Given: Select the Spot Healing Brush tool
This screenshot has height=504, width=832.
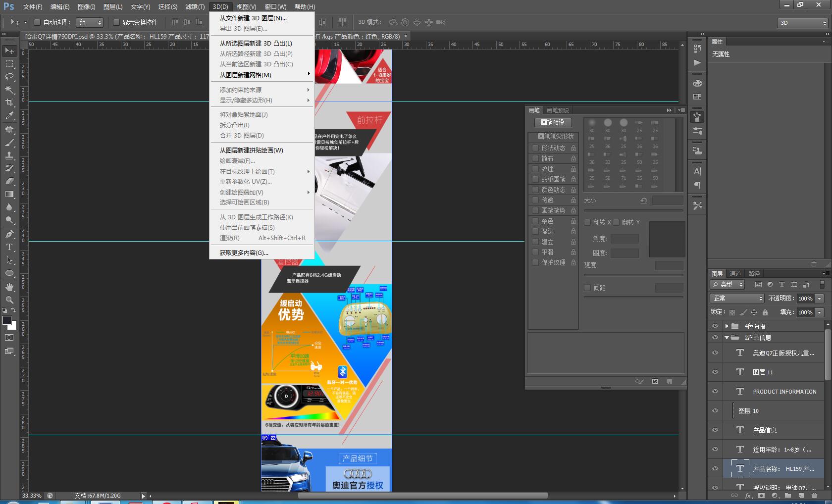Looking at the screenshot, I should tap(9, 130).
